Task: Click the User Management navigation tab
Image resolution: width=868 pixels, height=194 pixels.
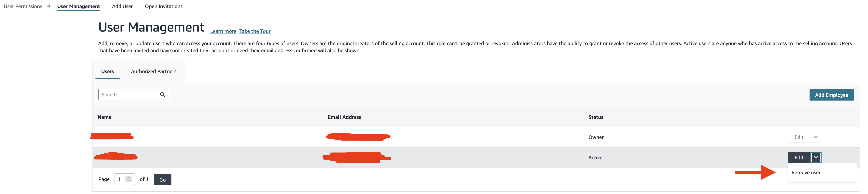Action: [79, 7]
